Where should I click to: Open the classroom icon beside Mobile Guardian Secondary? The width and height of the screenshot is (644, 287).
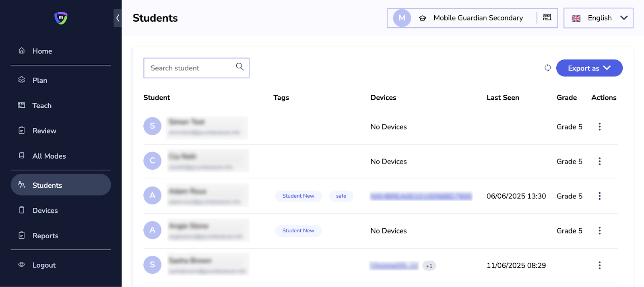coord(547,17)
